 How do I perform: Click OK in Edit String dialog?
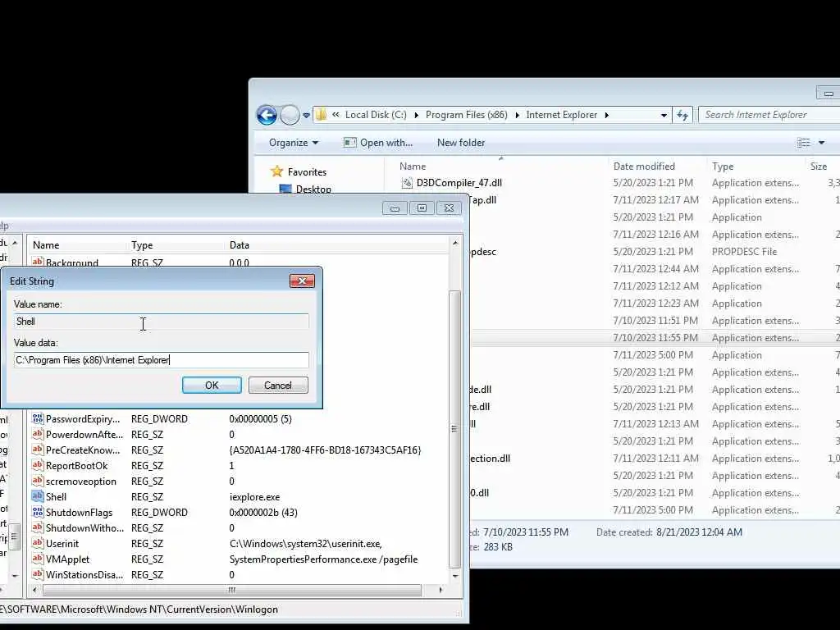pyautogui.click(x=212, y=386)
